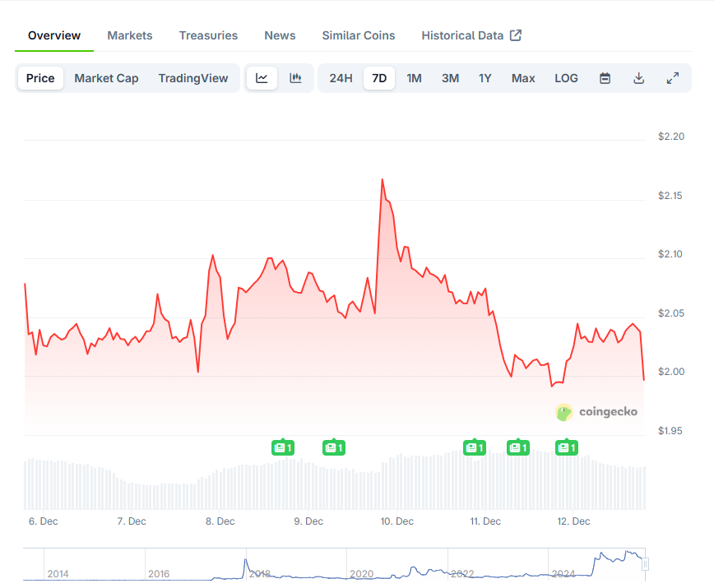Switch to the Markets tab

129,35
